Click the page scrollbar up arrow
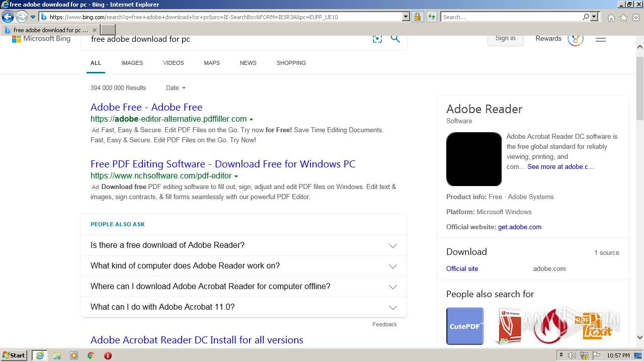Viewport: 644px width, 362px height. pos(640,47)
